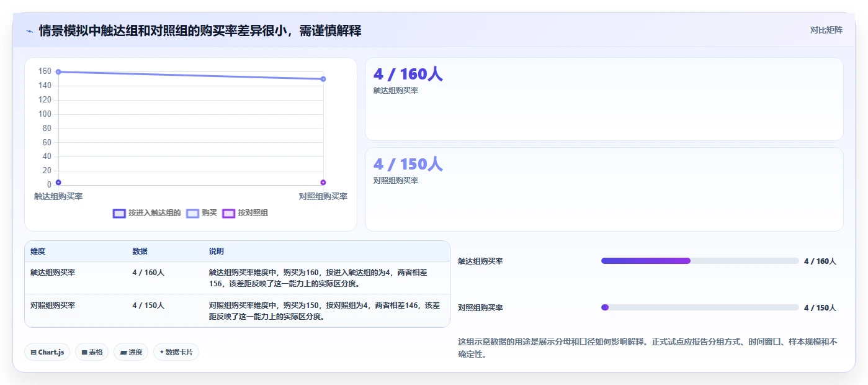Click 触达组购买率 in the table's first row
868x385 pixels.
(x=53, y=273)
